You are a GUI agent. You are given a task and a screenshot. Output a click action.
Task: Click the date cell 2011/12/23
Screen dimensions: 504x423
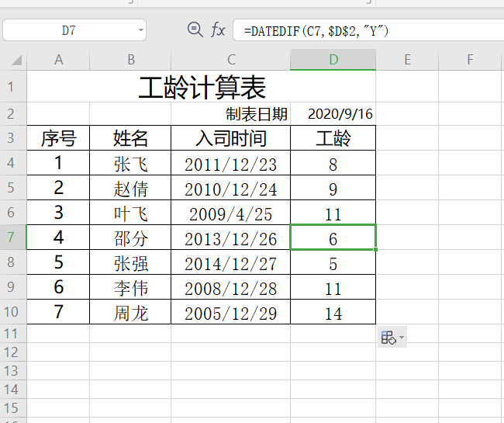(x=231, y=163)
